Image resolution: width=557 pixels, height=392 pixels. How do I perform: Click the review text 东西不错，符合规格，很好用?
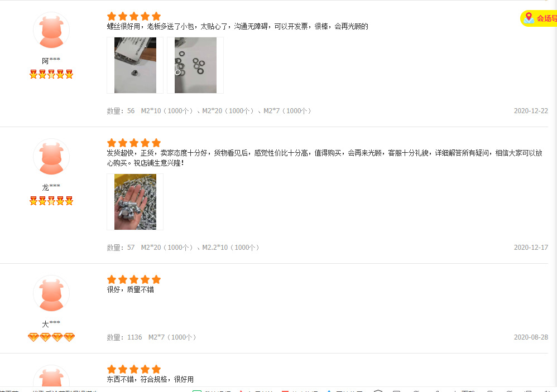pos(150,379)
